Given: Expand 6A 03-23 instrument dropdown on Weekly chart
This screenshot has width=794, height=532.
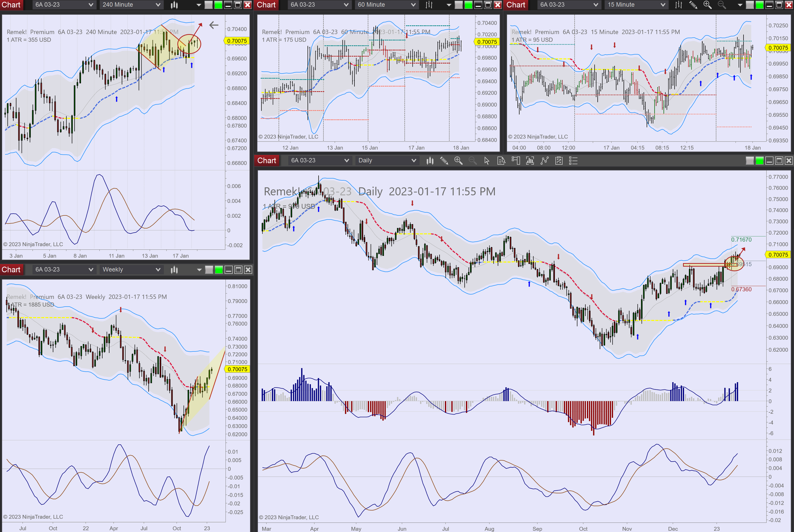Looking at the screenshot, I should (x=64, y=270).
